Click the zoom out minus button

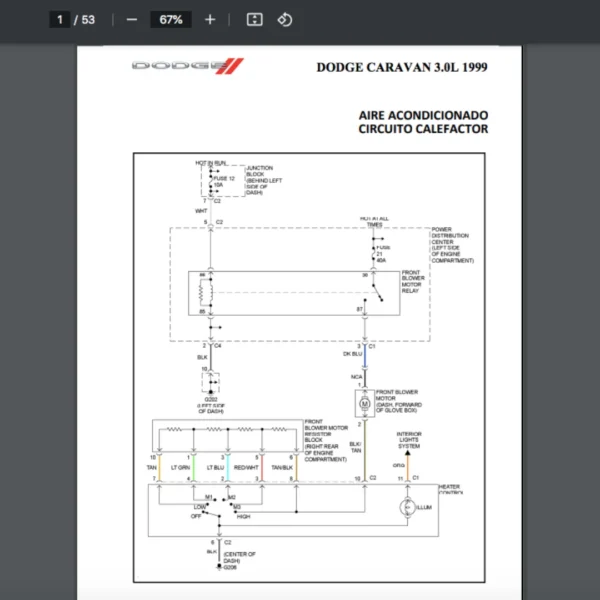click(132, 19)
